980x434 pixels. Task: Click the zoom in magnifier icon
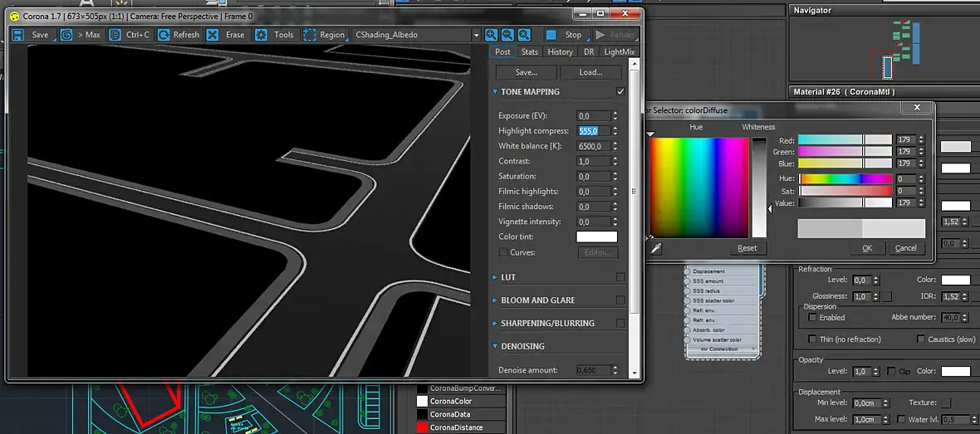coord(492,35)
